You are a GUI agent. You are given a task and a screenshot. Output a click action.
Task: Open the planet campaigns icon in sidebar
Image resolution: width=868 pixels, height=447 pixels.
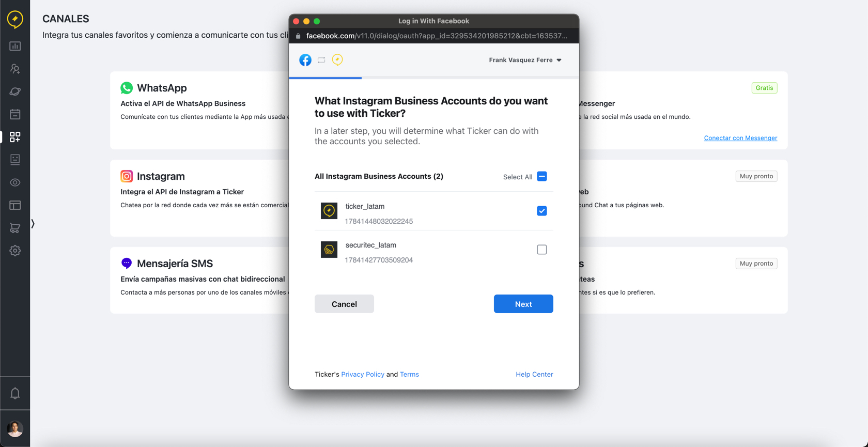(15, 91)
